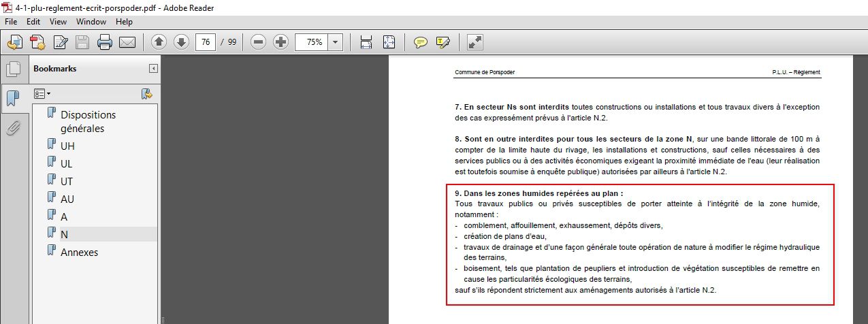
Task: Click paragraph '7. En secteur Ns sont interdits'
Action: [x=637, y=112]
